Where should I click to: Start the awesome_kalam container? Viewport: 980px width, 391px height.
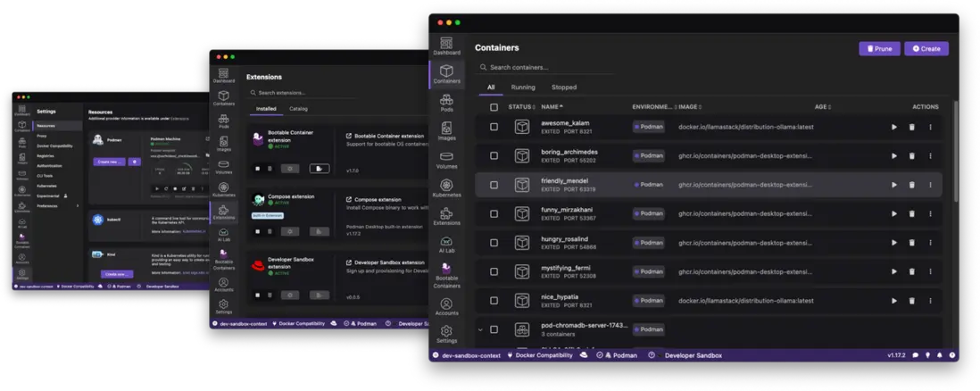(x=893, y=127)
